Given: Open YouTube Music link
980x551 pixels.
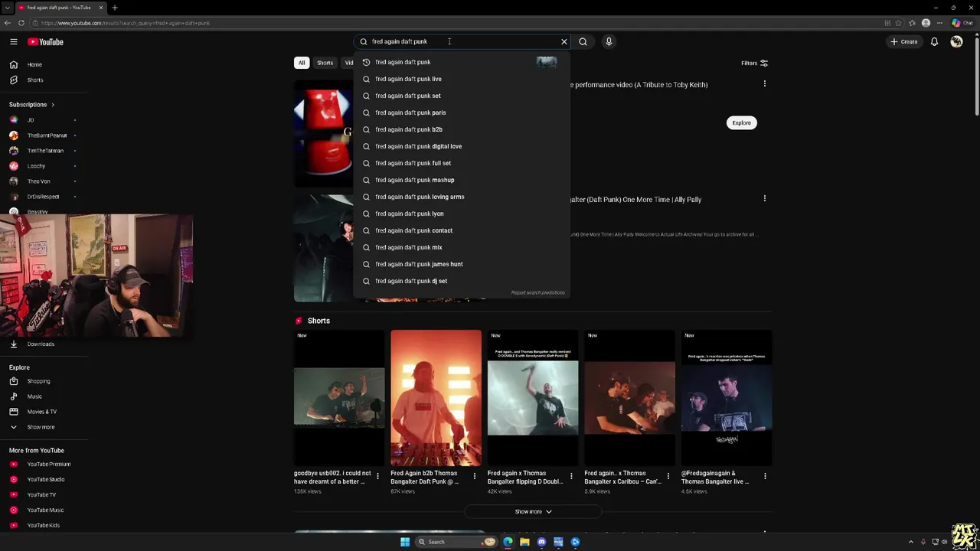Looking at the screenshot, I should (x=44, y=510).
